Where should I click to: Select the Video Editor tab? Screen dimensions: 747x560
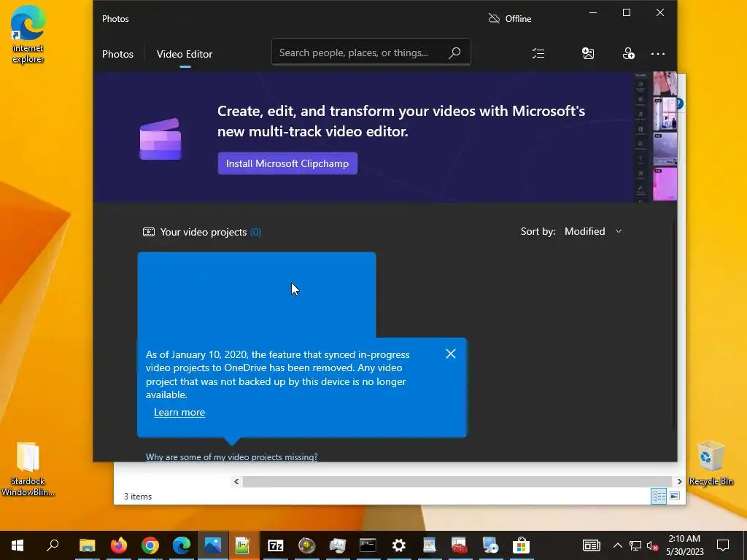click(x=185, y=54)
